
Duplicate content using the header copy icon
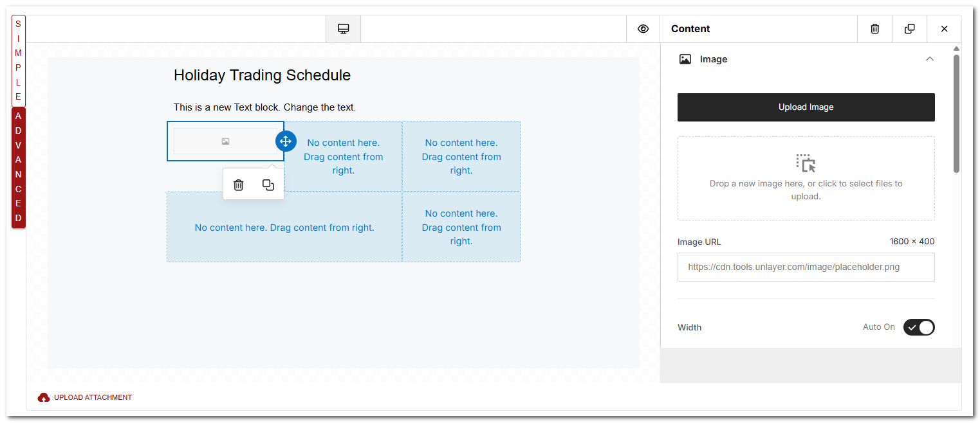click(909, 29)
